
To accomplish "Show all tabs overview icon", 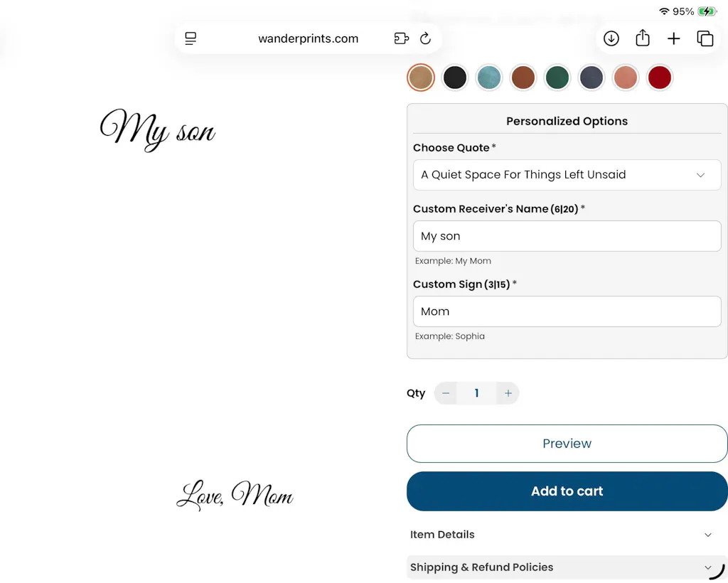I will point(705,39).
